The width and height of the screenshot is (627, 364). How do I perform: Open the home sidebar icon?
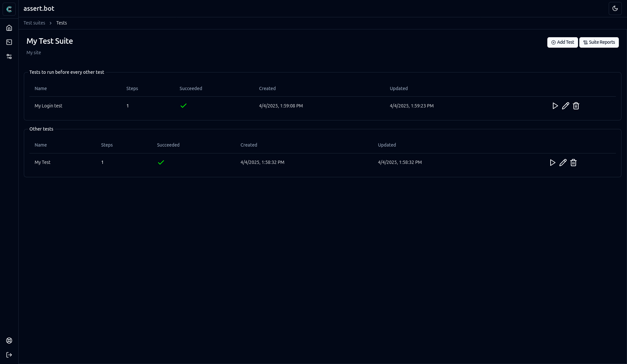(x=9, y=28)
